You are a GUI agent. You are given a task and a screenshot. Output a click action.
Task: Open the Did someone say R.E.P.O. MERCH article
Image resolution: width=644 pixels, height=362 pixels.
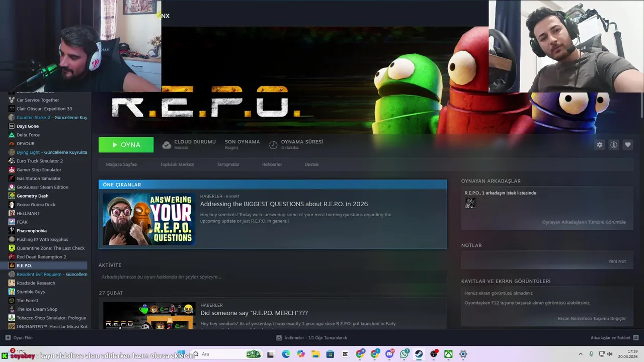tap(254, 313)
